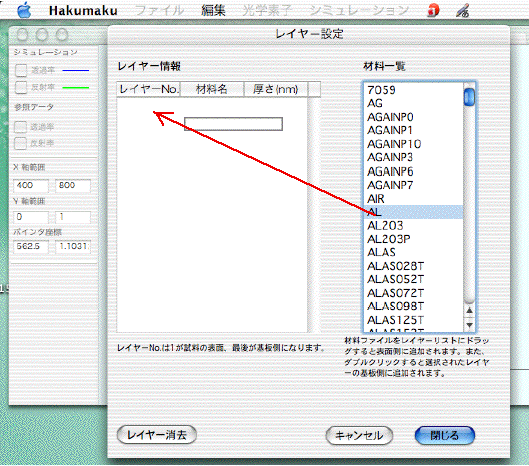Click the background window's zoom button
The width and height of the screenshot is (529, 466).
tap(62, 35)
